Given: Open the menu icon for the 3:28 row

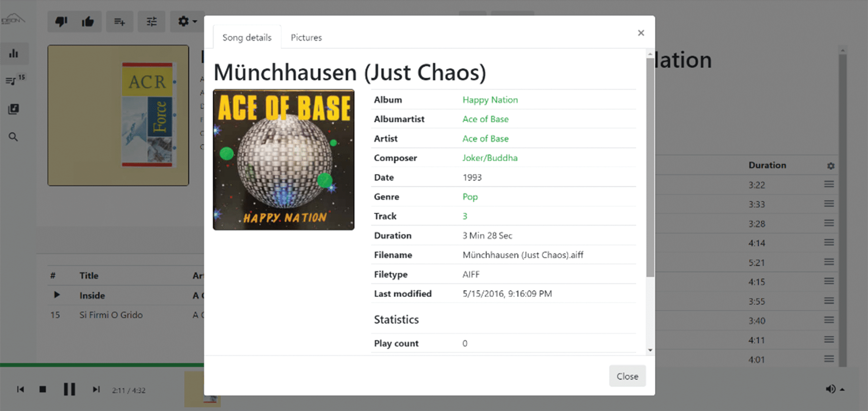Looking at the screenshot, I should click(x=829, y=223).
